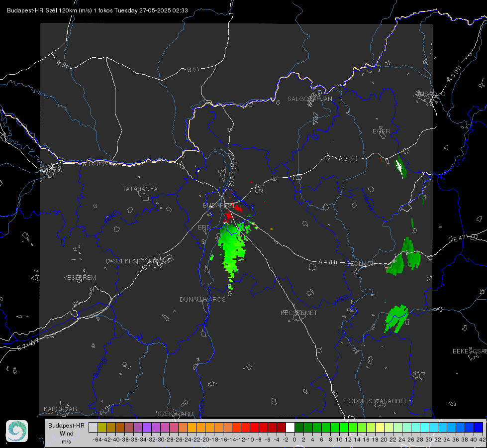Click the white-cored echo southeast of Eger
This screenshot has width=487, height=448.
click(x=400, y=167)
